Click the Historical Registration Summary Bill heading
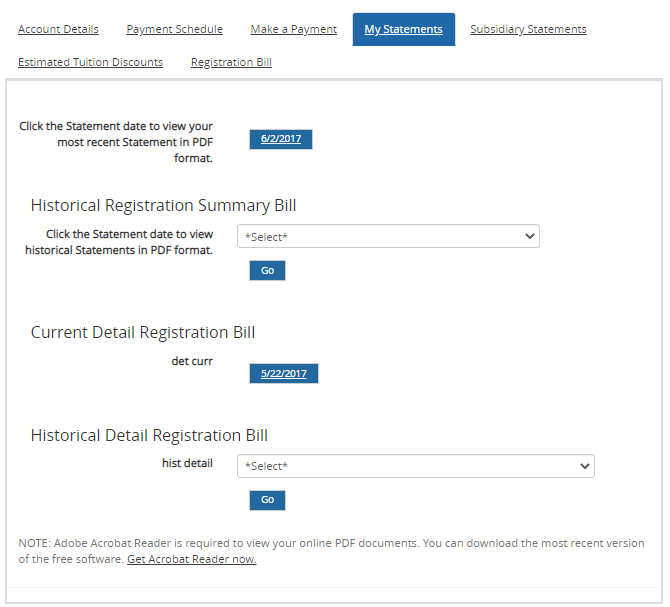The height and width of the screenshot is (607, 670). pos(163,205)
